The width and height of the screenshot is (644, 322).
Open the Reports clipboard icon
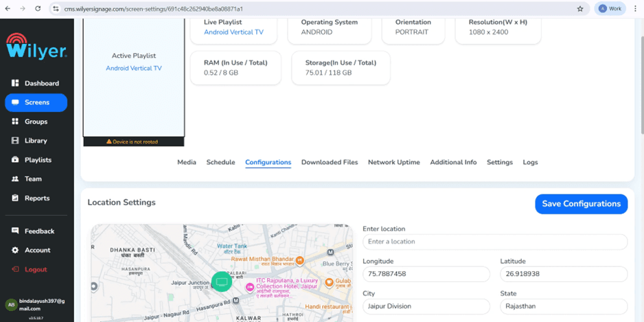tap(15, 198)
